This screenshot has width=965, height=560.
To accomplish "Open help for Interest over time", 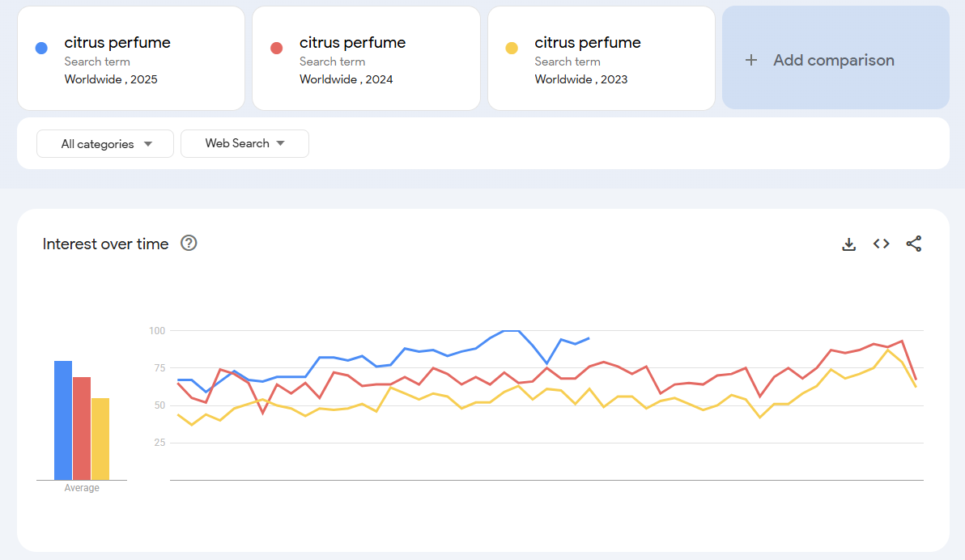I will pos(189,243).
